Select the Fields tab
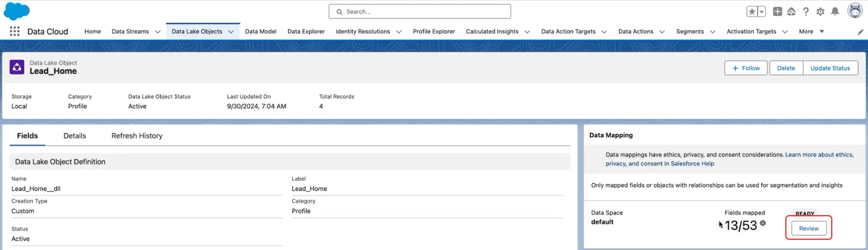This screenshot has width=868, height=250. 27,136
